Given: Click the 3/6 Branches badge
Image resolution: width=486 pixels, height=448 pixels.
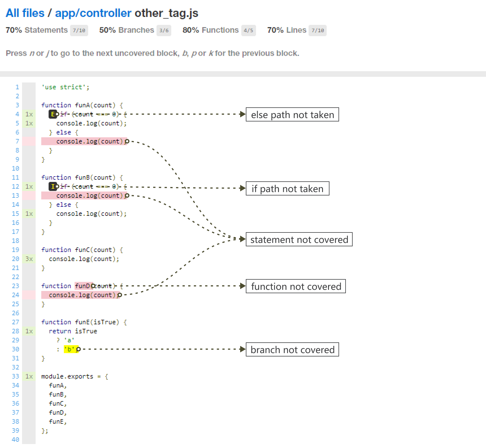Looking at the screenshot, I should [164, 31].
